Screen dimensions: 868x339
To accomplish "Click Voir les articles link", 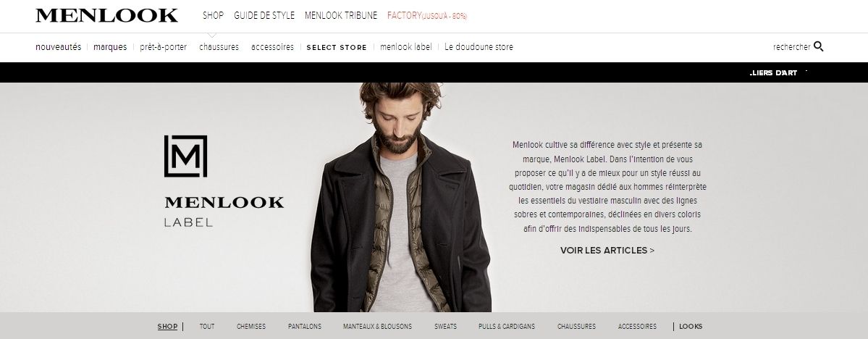I will tap(607, 251).
